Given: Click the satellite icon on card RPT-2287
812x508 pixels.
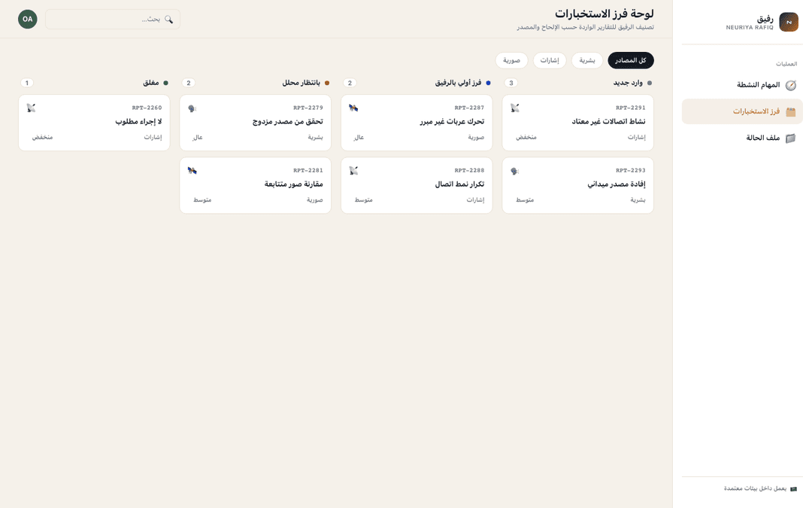Looking at the screenshot, I should coord(353,108).
